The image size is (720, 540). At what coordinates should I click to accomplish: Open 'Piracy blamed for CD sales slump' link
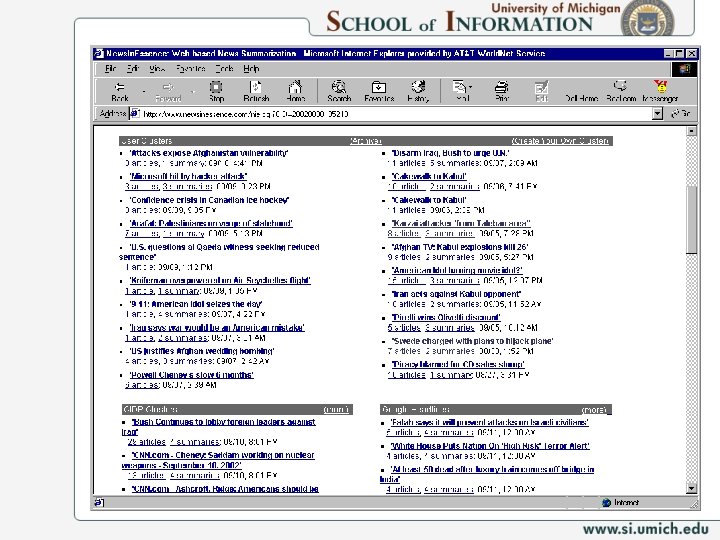[x=457, y=365]
